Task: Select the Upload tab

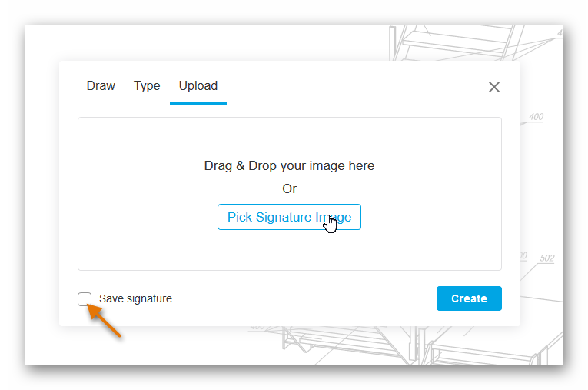Action: tap(198, 86)
